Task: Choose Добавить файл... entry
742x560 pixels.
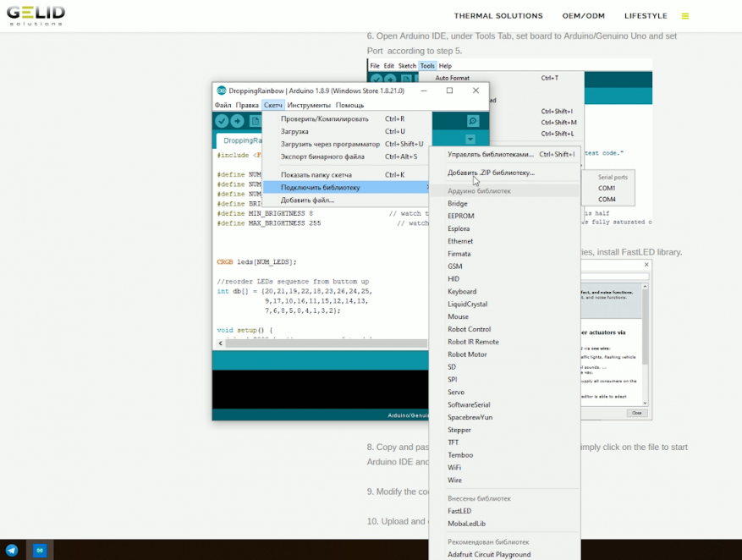Action: pos(348,200)
